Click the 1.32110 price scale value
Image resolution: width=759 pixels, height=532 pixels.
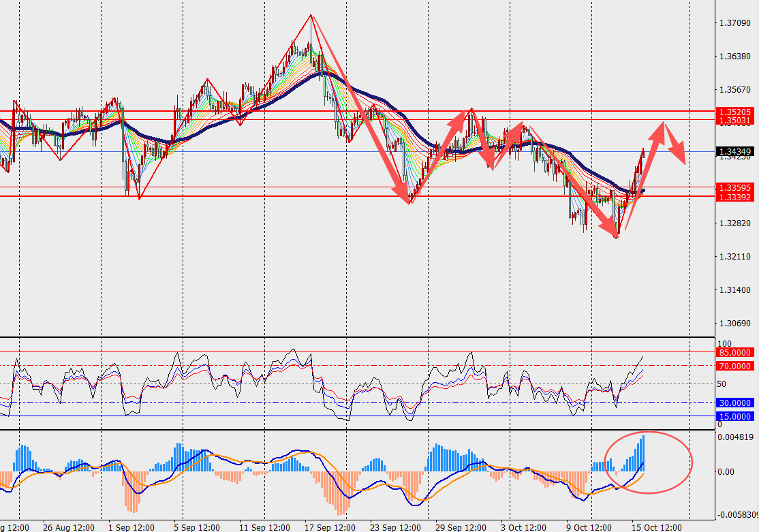point(734,257)
